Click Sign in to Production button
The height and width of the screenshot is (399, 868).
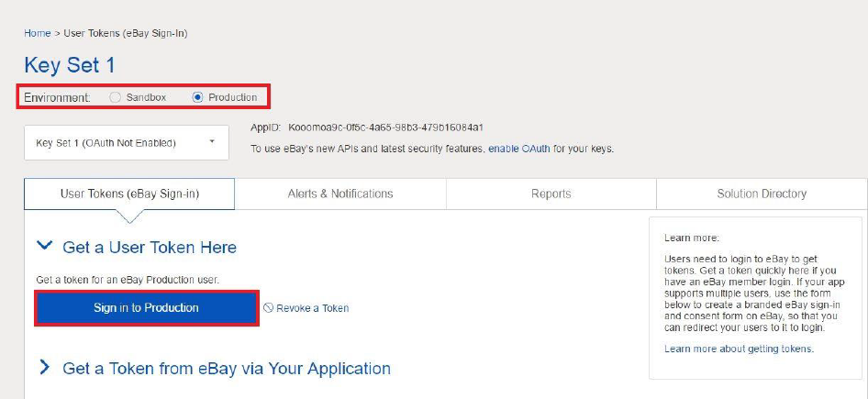click(x=146, y=307)
